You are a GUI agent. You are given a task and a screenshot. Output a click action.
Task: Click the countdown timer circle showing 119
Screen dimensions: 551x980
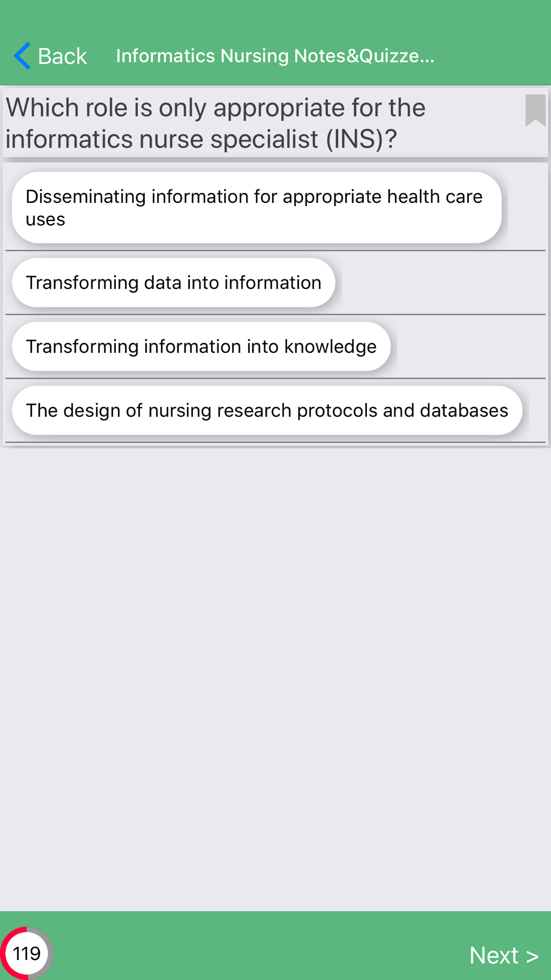coord(26,953)
